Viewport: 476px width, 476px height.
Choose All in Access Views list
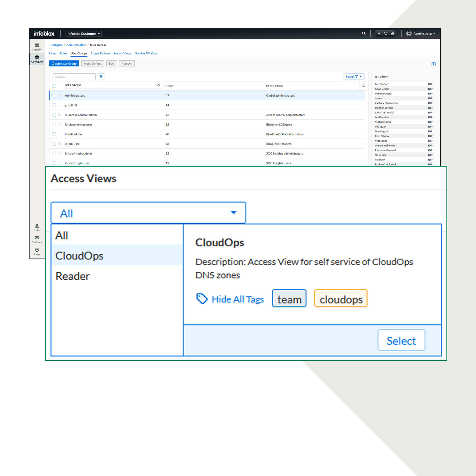click(117, 235)
